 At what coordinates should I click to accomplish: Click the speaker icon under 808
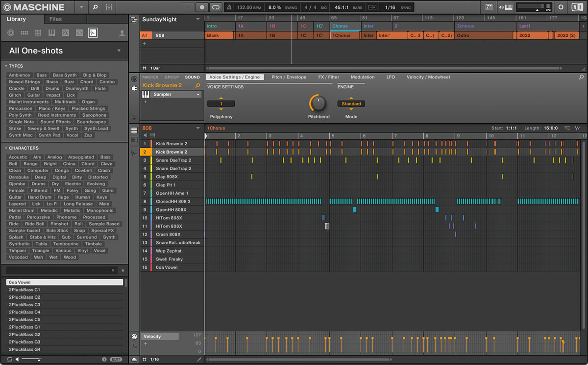pyautogui.click(x=145, y=135)
